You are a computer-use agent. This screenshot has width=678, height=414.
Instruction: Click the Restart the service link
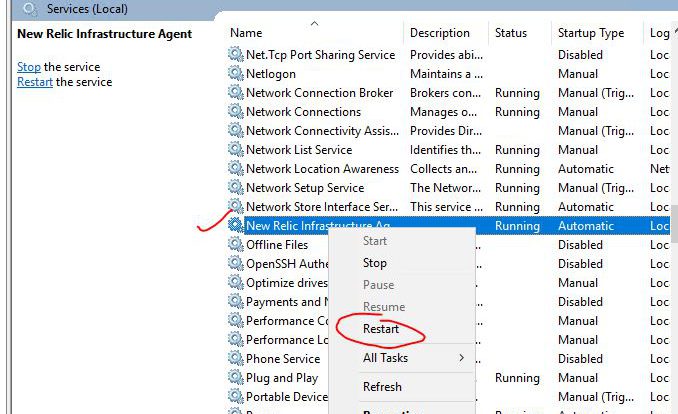35,82
